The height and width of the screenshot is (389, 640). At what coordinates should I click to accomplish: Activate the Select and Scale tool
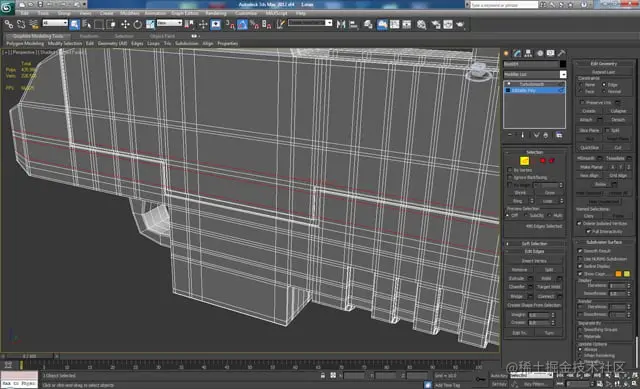150,24
